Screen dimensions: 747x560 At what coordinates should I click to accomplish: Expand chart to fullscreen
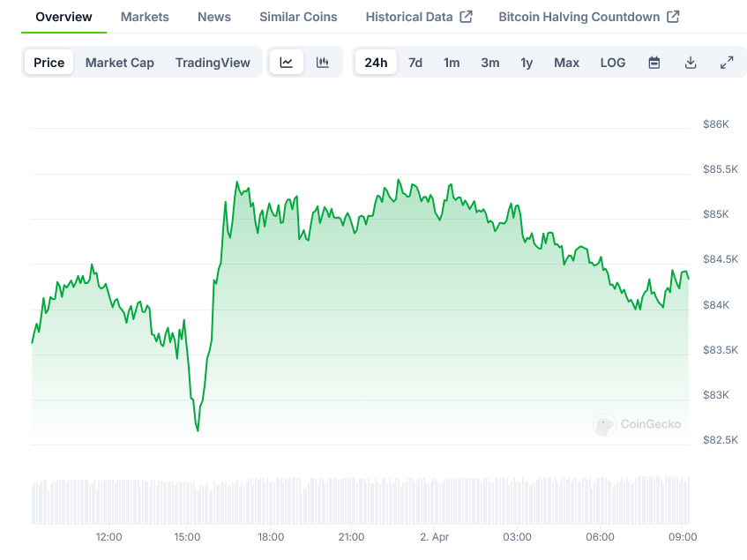coord(727,63)
